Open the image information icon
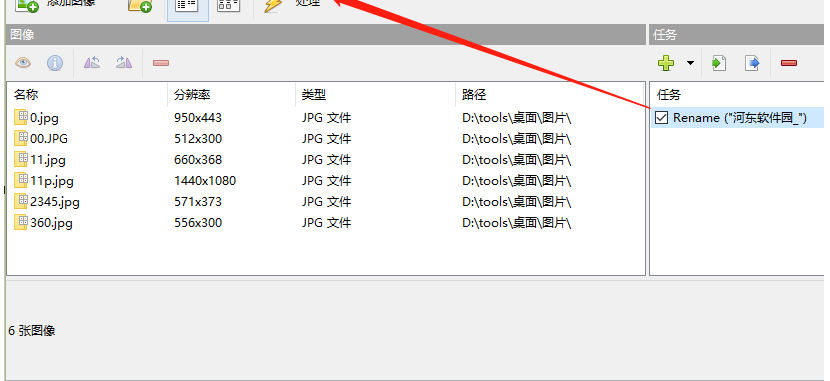Screen dimensions: 830x381 [x=55, y=63]
